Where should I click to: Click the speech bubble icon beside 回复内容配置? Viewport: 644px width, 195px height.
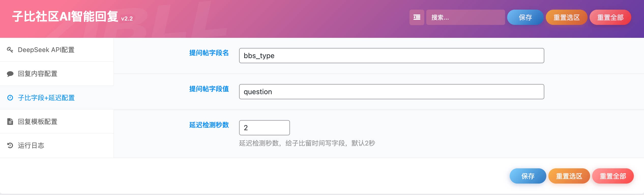(x=10, y=74)
